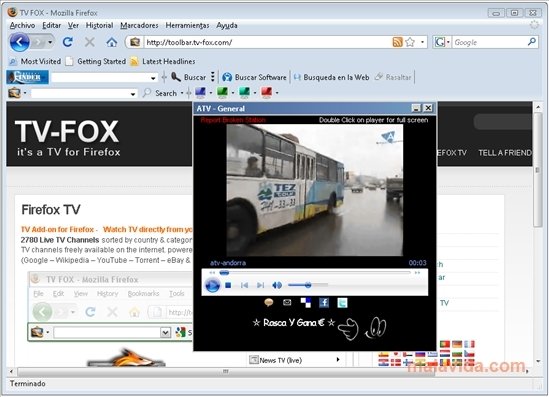Image resolution: width=549 pixels, height=397 pixels.
Task: Expand the News TV (live) submenu
Action: [338, 360]
